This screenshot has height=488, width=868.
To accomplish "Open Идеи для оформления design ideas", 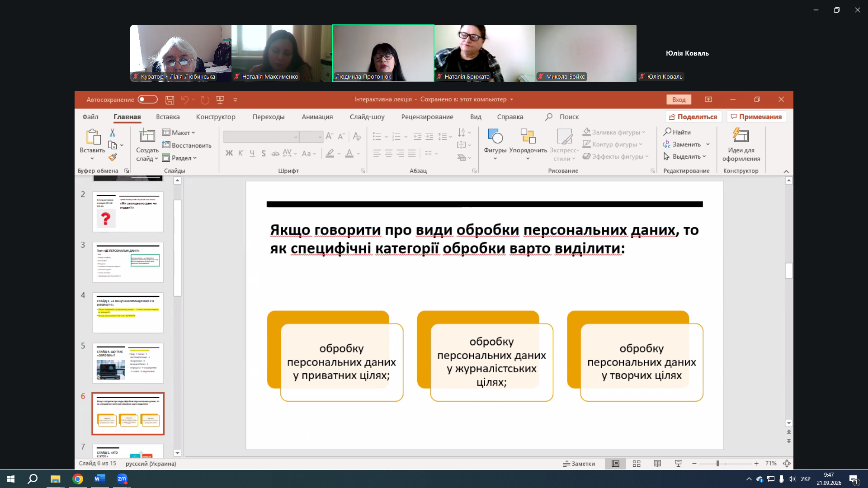I will [x=741, y=145].
